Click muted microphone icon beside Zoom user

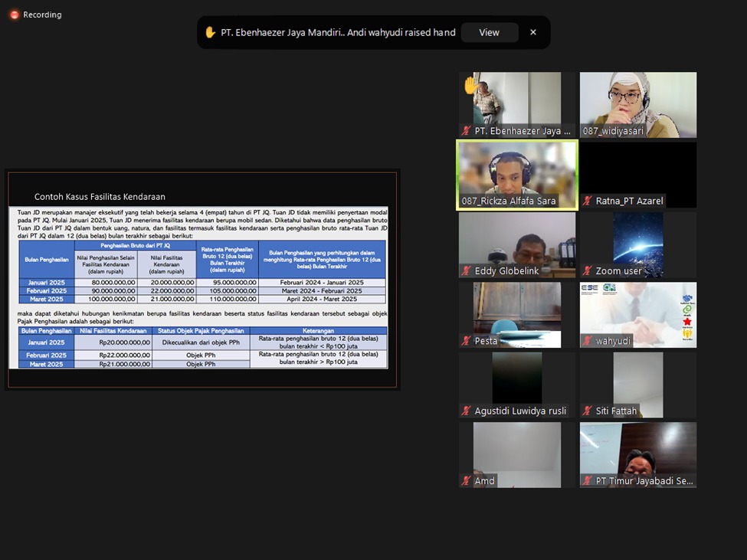pyautogui.click(x=587, y=271)
